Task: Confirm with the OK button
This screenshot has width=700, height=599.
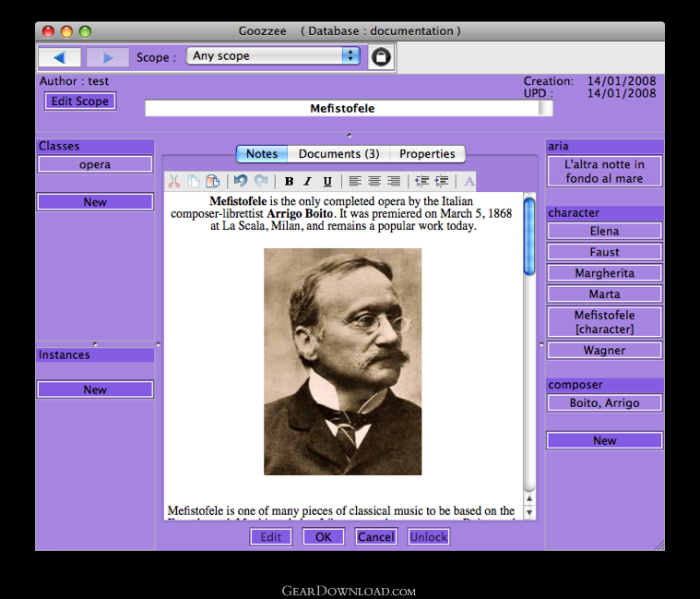Action: [x=324, y=537]
